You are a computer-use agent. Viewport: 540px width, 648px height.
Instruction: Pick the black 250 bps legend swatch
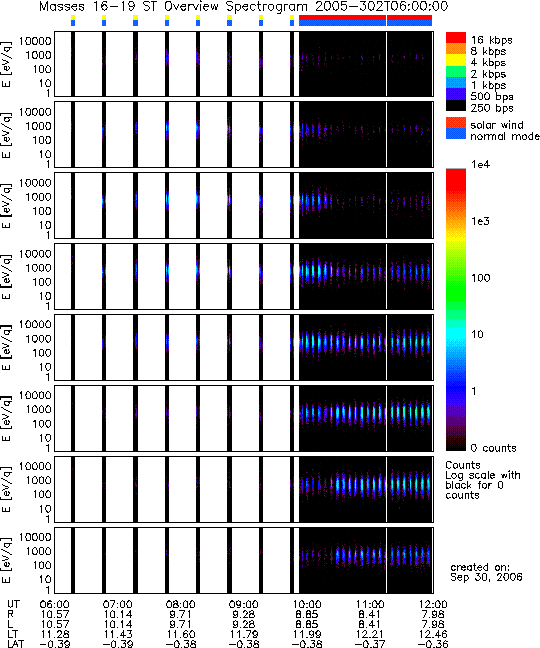point(456,105)
